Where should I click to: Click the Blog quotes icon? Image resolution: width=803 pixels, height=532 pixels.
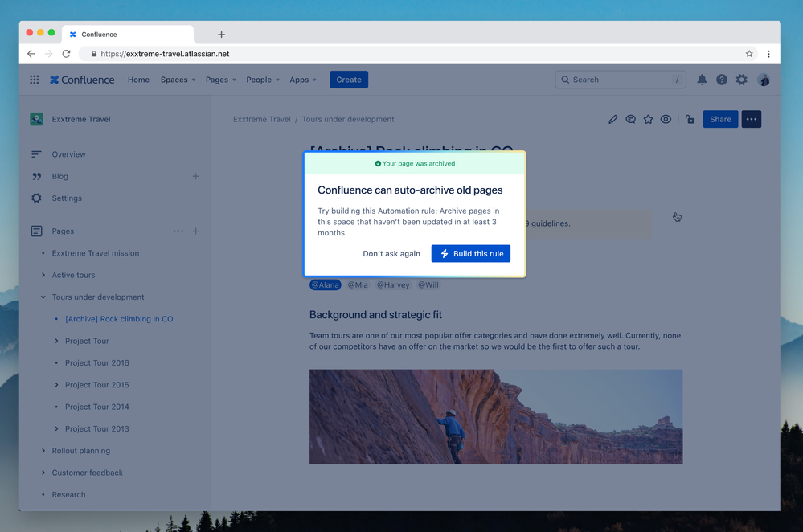click(36, 176)
